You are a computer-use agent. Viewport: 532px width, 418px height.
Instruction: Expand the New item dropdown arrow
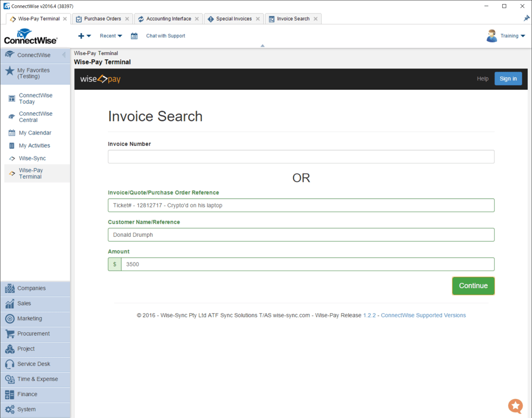89,36
